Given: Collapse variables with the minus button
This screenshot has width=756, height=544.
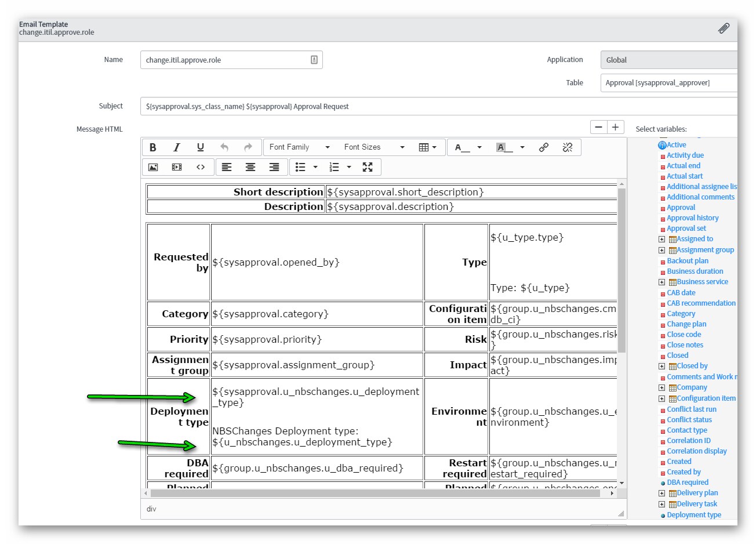Looking at the screenshot, I should coord(599,127).
